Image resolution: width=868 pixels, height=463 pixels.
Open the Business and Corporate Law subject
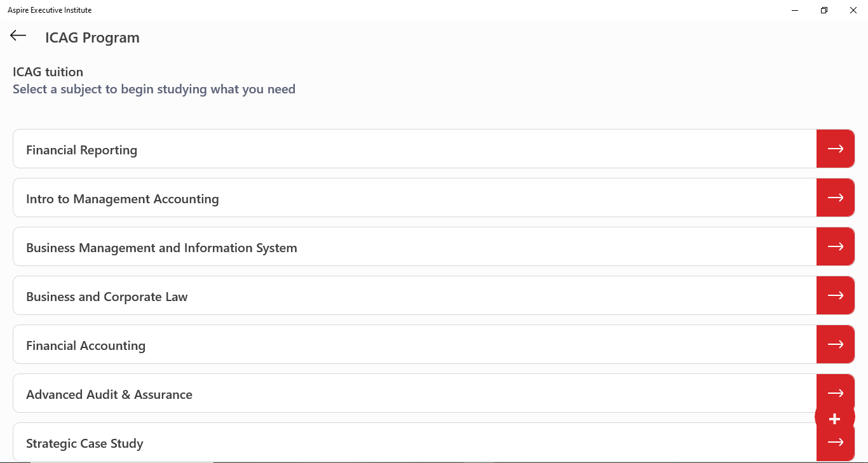(107, 297)
